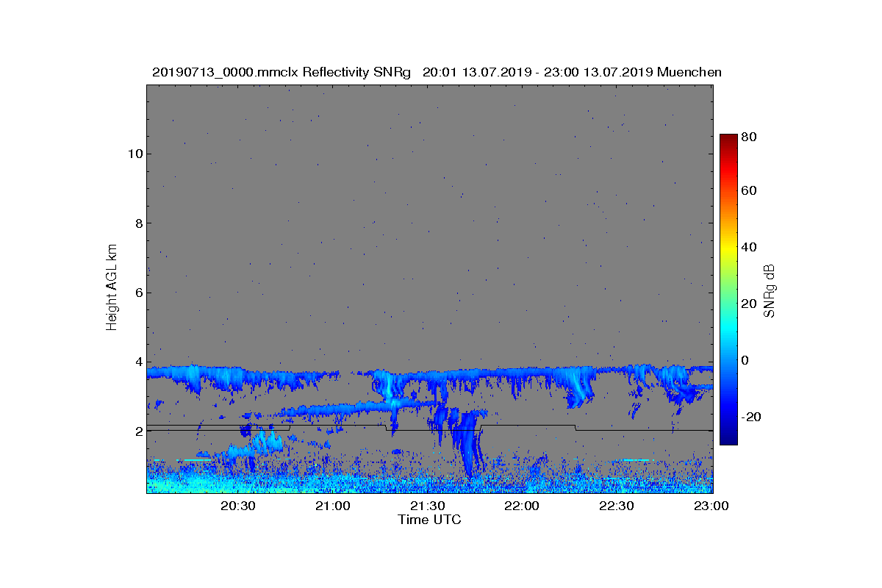
Task: Click the y-axis tick label 2
Action: tap(137, 431)
